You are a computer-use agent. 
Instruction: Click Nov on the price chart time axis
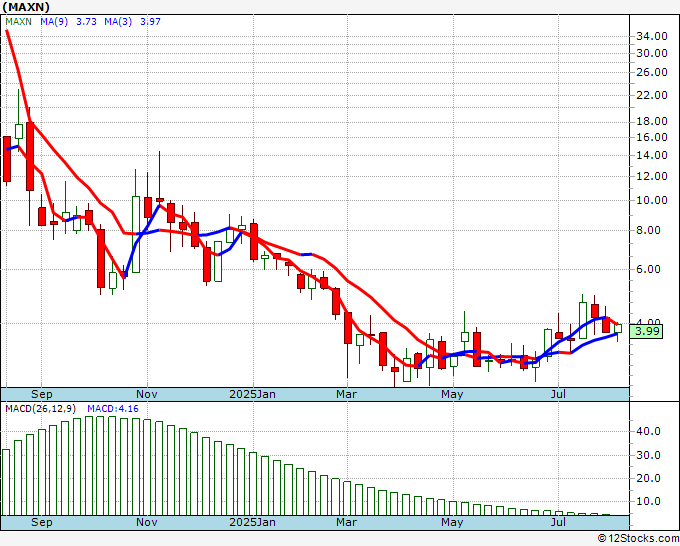[147, 394]
